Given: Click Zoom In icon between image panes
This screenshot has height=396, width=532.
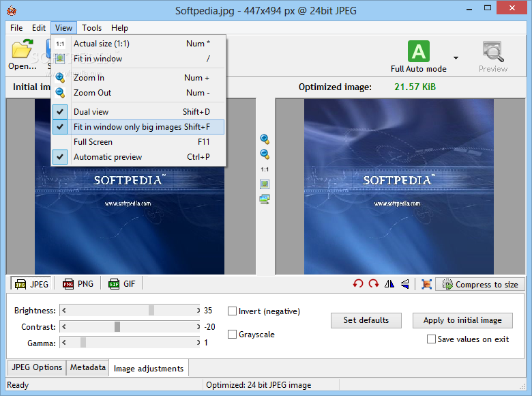Looking at the screenshot, I should (265, 139).
